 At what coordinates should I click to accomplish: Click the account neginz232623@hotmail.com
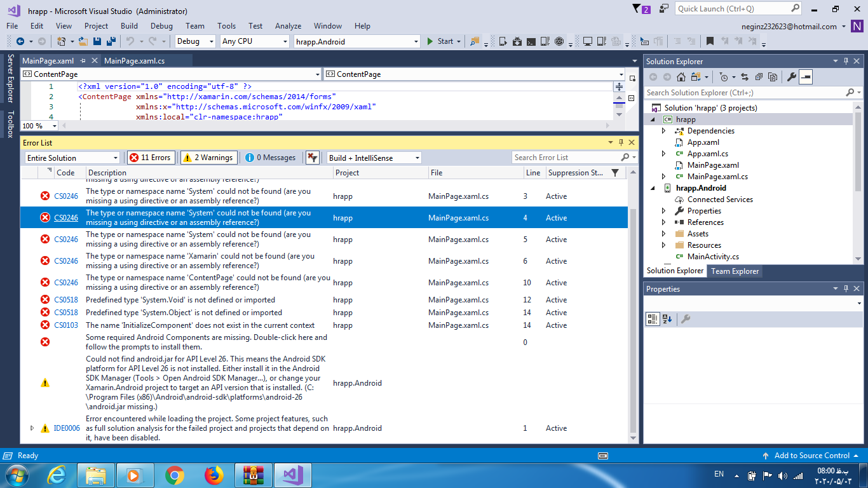click(789, 27)
